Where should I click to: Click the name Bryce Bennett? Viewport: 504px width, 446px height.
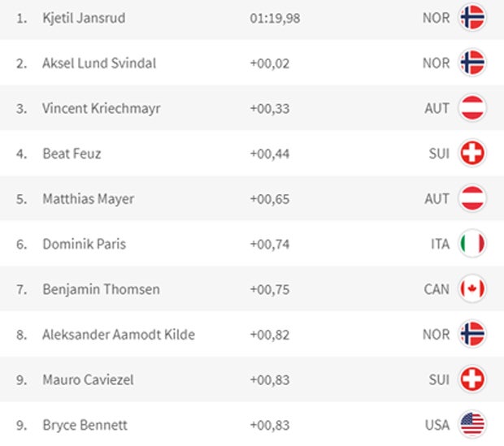point(85,425)
